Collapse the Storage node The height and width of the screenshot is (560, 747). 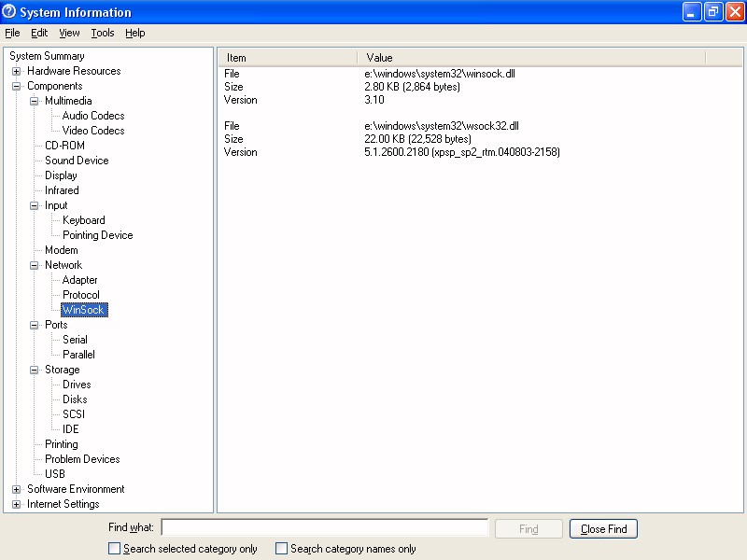click(x=34, y=370)
